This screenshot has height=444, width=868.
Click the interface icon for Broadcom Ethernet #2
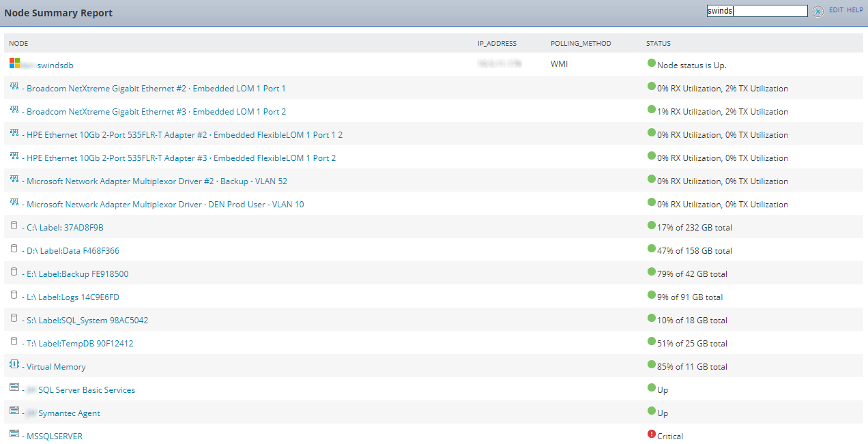[14, 87]
